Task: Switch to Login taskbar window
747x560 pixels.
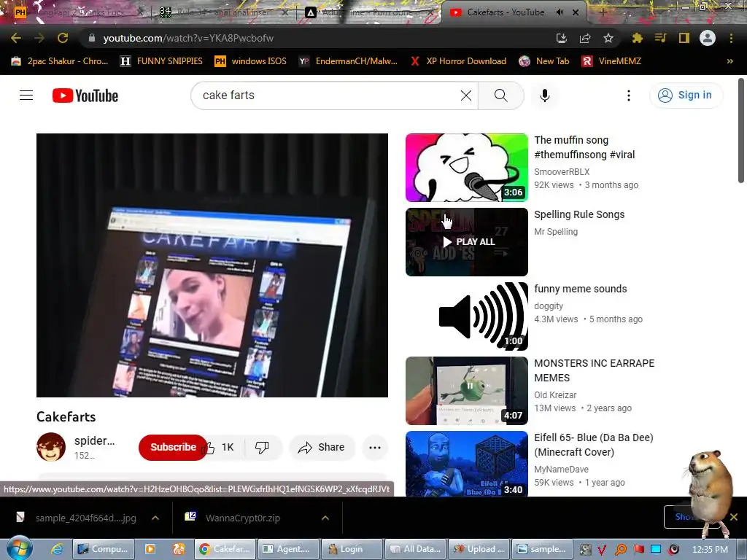Action: (352, 549)
